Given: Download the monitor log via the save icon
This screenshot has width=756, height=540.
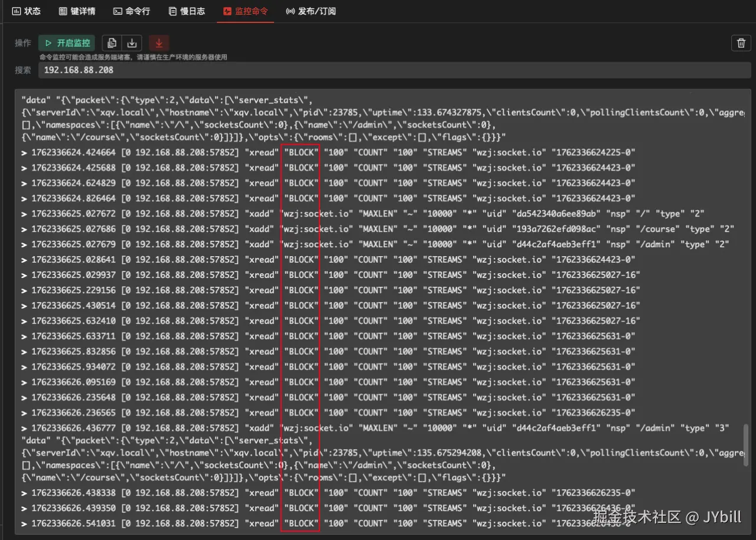Looking at the screenshot, I should (132, 43).
